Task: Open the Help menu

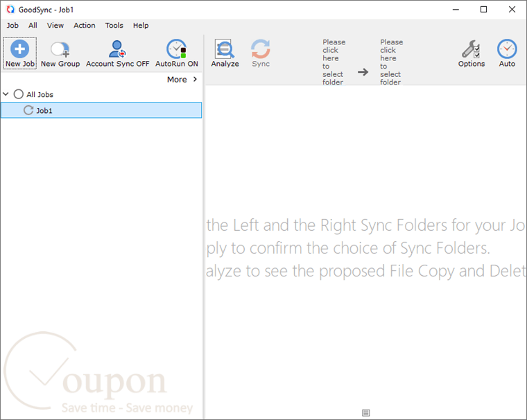Action: (x=141, y=25)
